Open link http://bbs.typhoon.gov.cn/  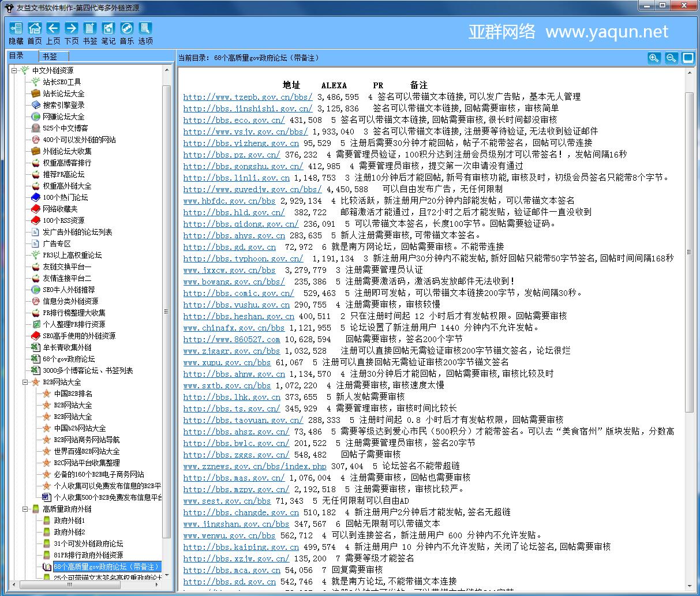point(243,258)
